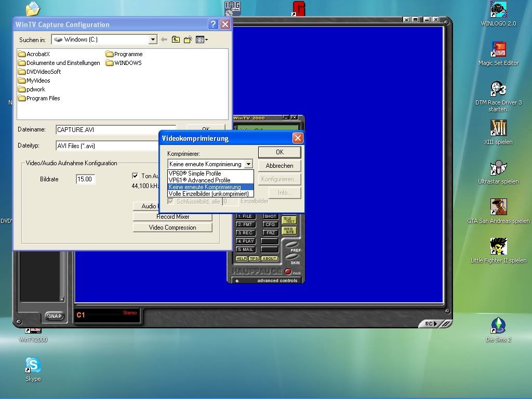The image size is (532, 399).
Task: Click the SKIN oval button
Action: pos(291,257)
